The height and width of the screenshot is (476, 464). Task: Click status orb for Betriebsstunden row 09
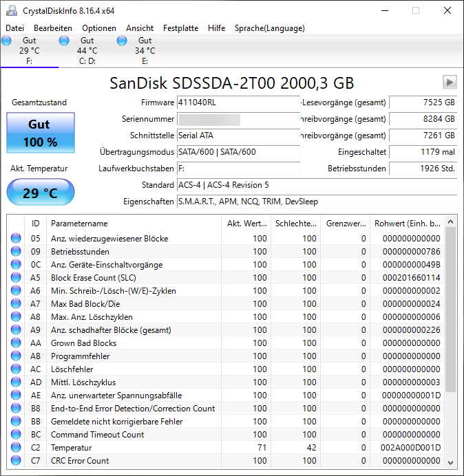tap(16, 251)
